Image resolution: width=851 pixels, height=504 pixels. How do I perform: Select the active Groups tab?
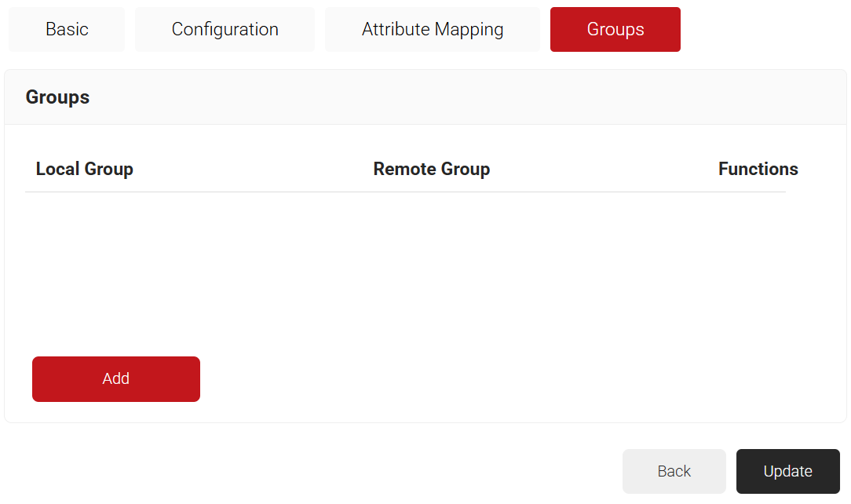click(x=615, y=30)
